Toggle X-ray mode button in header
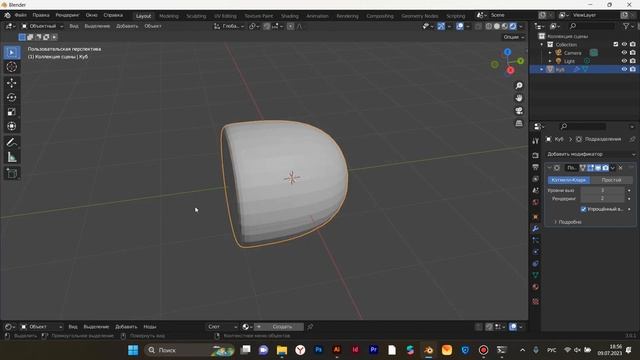The width and height of the screenshot is (640, 360). click(478, 26)
